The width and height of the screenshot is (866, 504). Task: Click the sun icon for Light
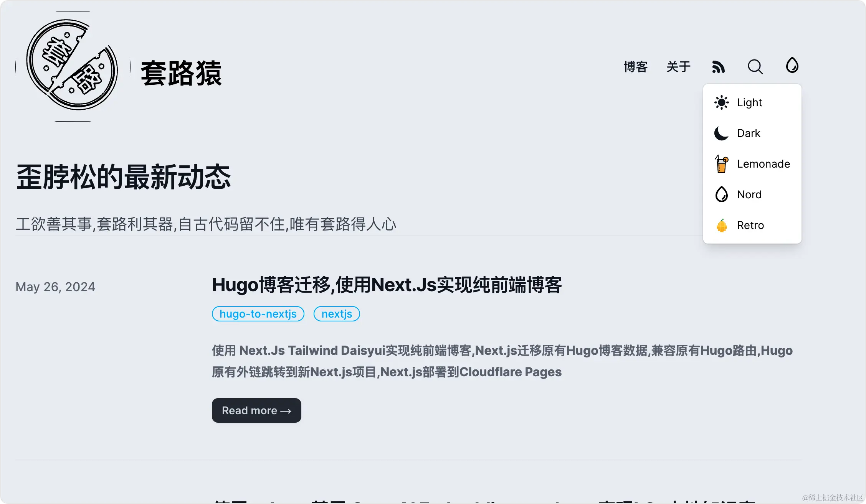(x=721, y=102)
